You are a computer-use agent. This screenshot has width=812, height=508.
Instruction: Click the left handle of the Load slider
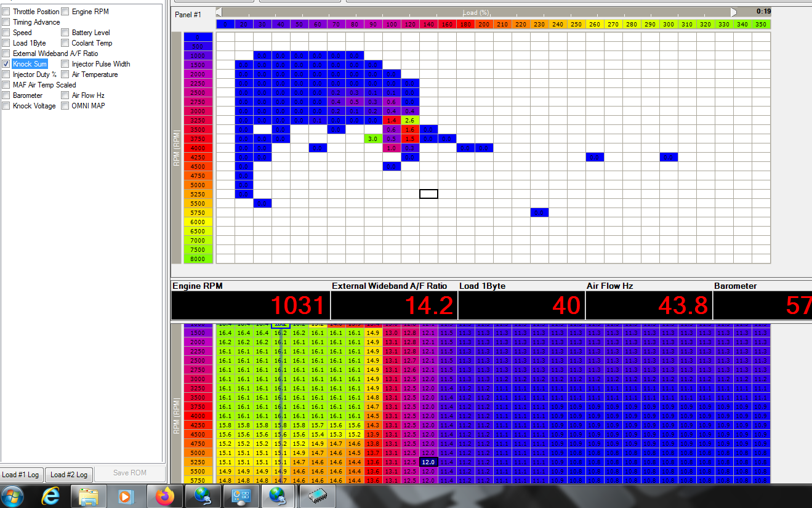(220, 12)
